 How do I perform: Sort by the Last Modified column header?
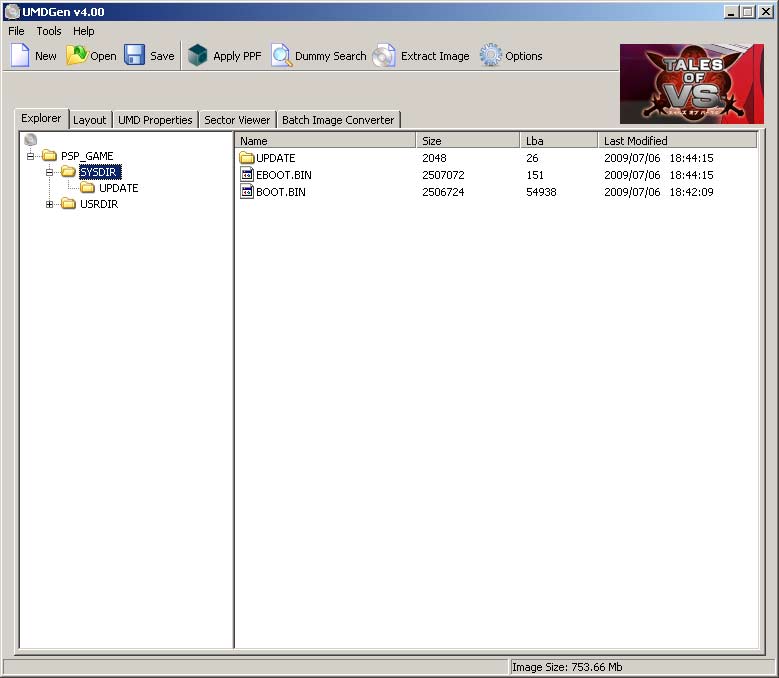tap(678, 141)
